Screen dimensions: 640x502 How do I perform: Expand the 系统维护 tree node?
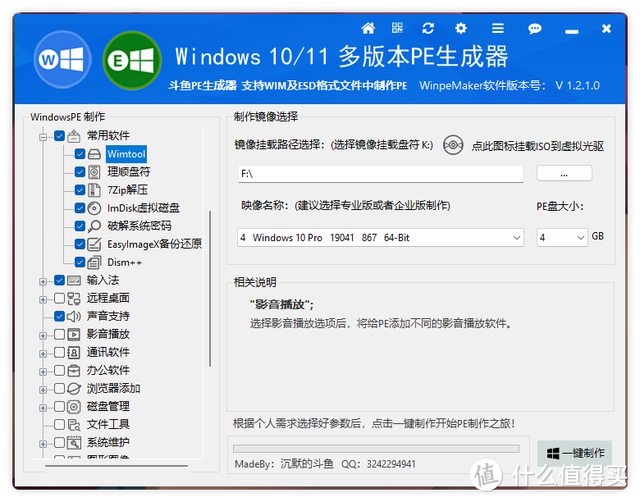pos(43,444)
